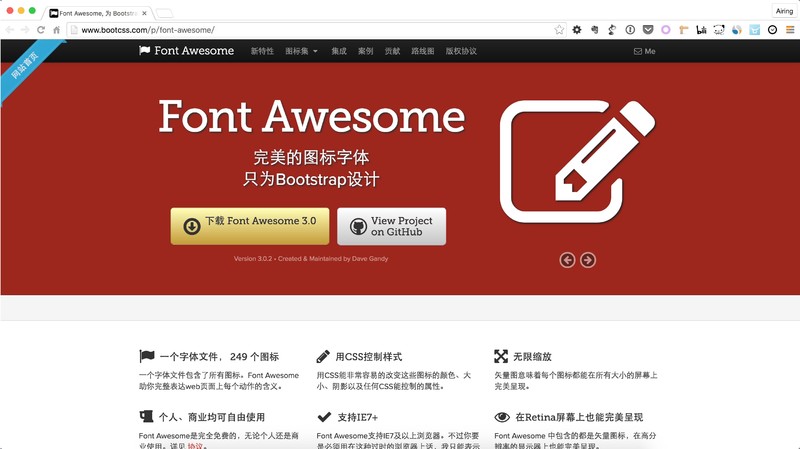Screen dimensions: 800x449
Task: Click the blue-orange swirl extension icon
Action: (x=737, y=30)
